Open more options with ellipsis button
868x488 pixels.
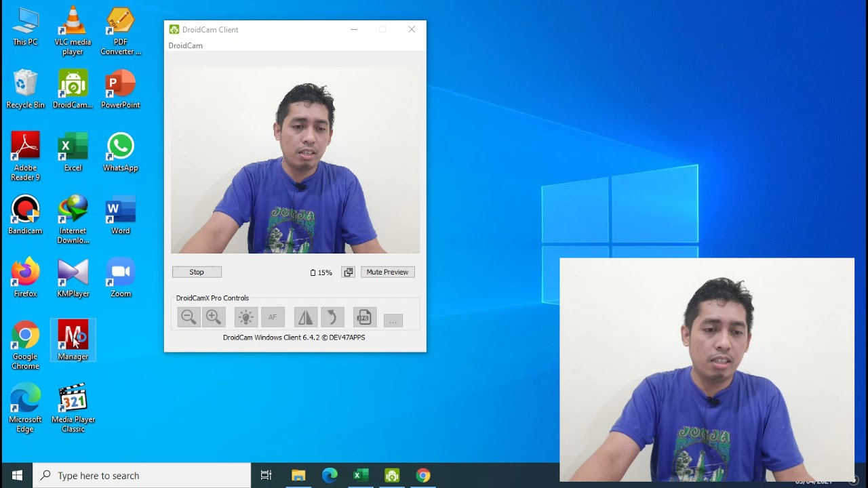[393, 321]
